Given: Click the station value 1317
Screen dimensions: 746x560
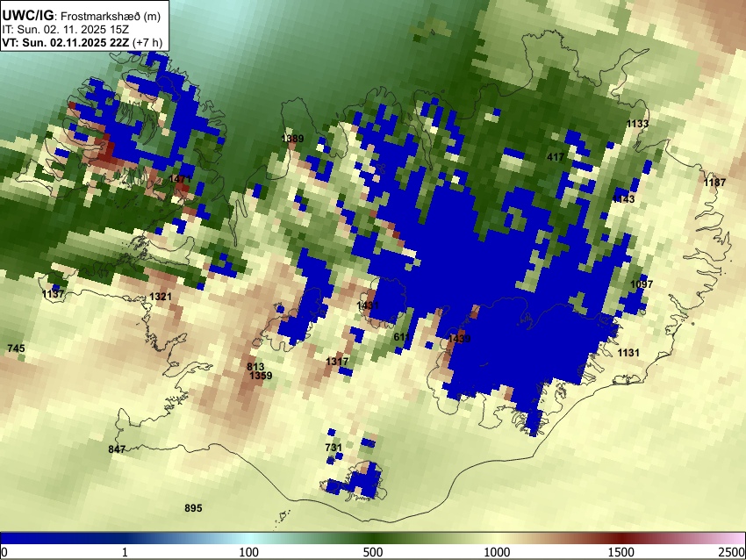Looking at the screenshot, I should (337, 361).
